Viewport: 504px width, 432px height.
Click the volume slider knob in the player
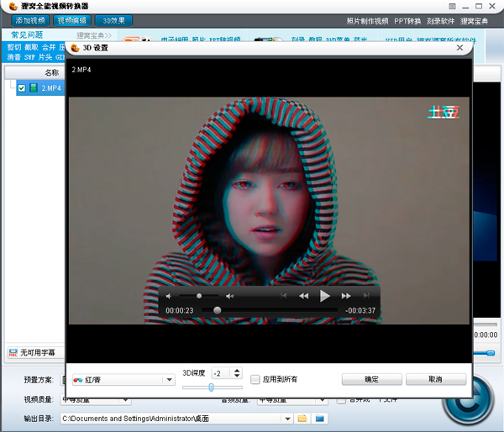(x=199, y=296)
